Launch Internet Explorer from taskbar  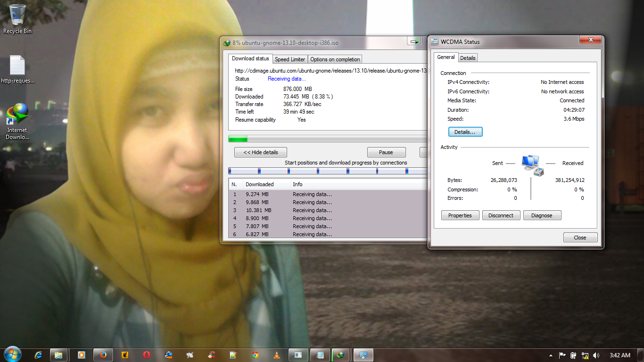coord(38,355)
